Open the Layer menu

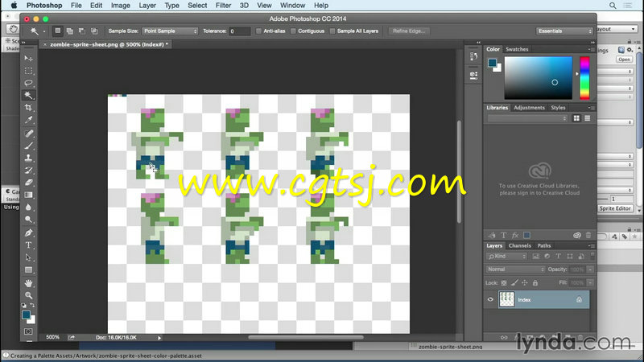click(147, 6)
